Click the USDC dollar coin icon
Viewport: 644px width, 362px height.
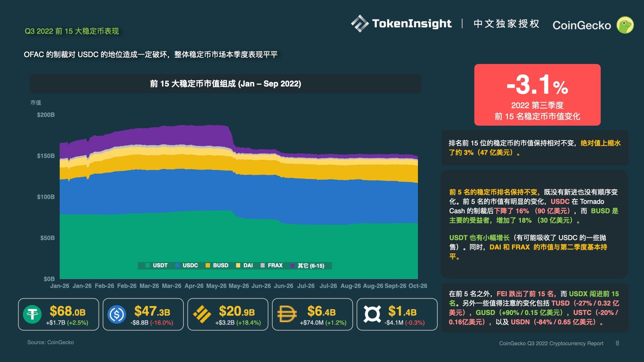coord(116,314)
